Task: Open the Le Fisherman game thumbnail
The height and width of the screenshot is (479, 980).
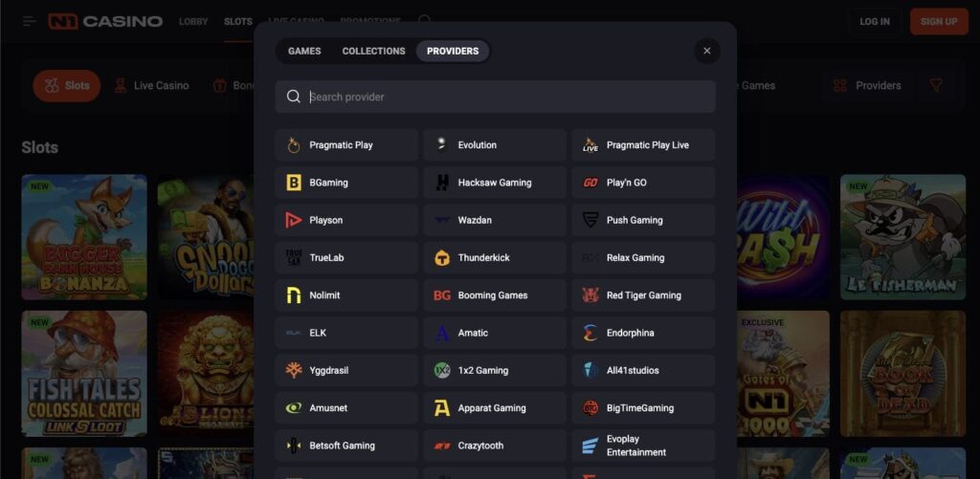Action: (902, 237)
